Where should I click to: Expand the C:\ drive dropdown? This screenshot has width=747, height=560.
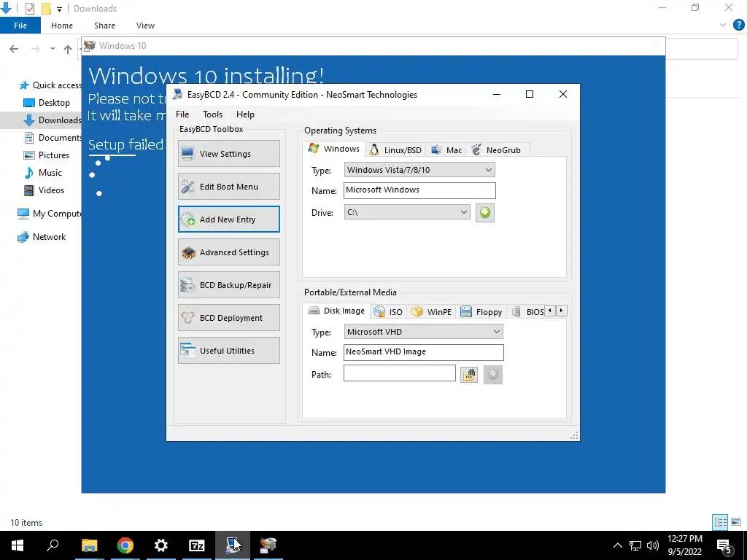tap(407, 212)
